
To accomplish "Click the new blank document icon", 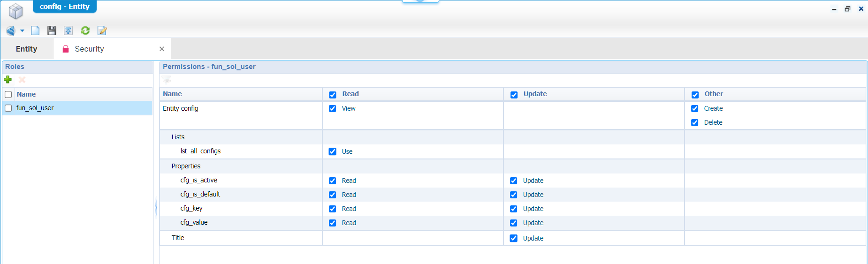I will tap(35, 31).
